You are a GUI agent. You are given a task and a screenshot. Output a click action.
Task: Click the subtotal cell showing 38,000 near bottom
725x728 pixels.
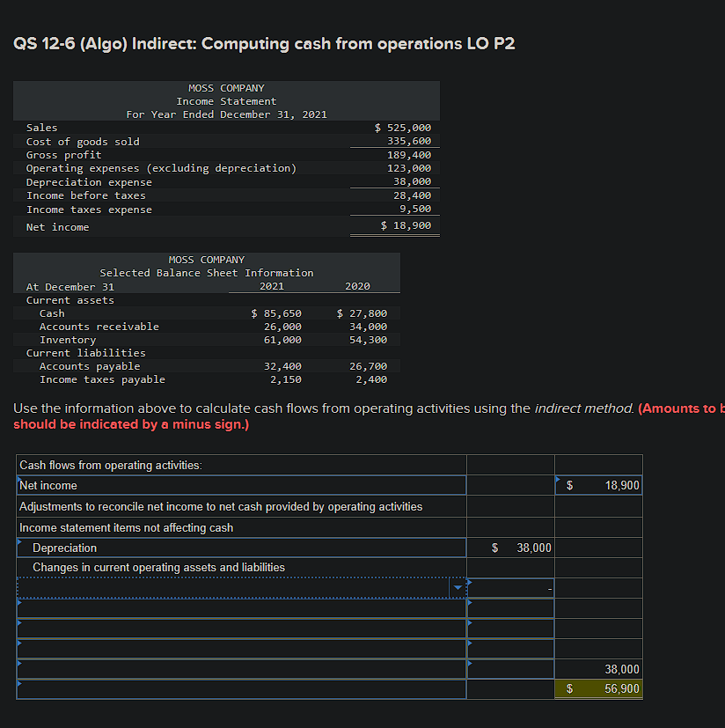(x=598, y=669)
